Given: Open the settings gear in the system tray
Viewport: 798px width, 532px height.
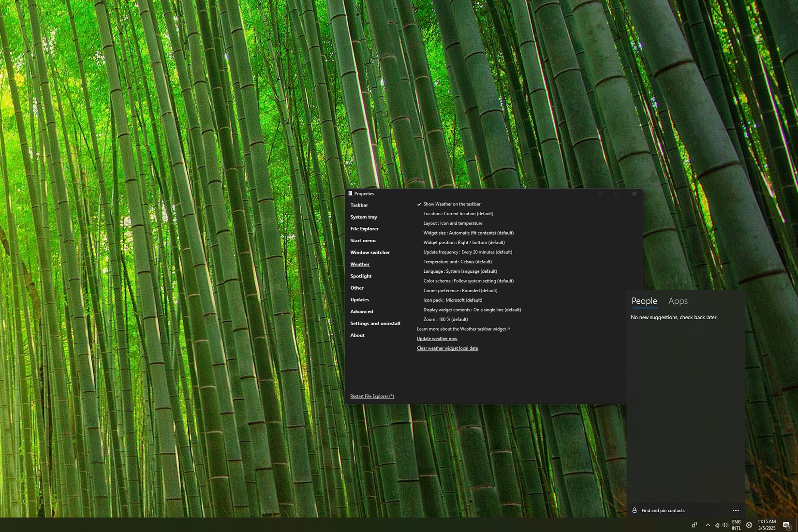Looking at the screenshot, I should tap(749, 525).
